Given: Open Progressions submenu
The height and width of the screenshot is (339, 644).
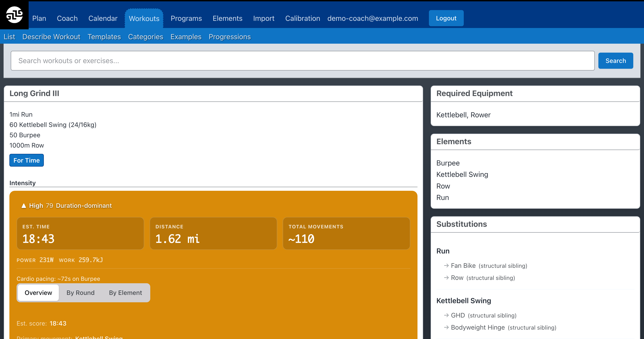Looking at the screenshot, I should (x=229, y=37).
